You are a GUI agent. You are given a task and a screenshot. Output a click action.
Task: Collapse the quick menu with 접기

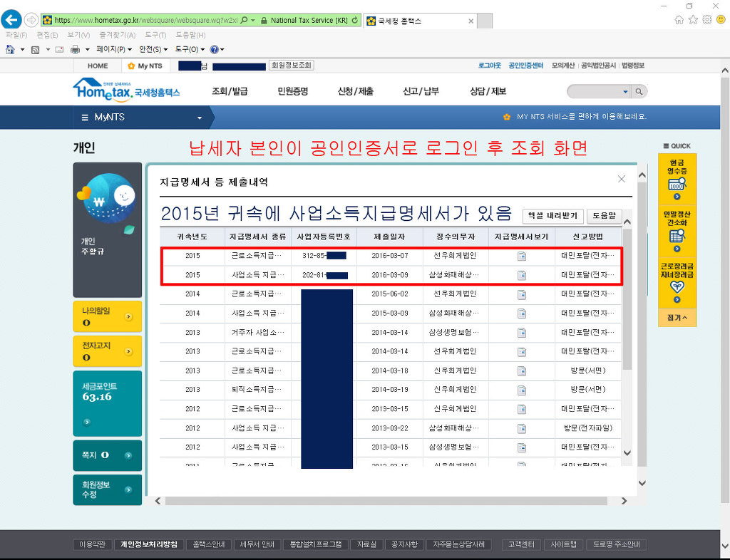[x=677, y=318]
